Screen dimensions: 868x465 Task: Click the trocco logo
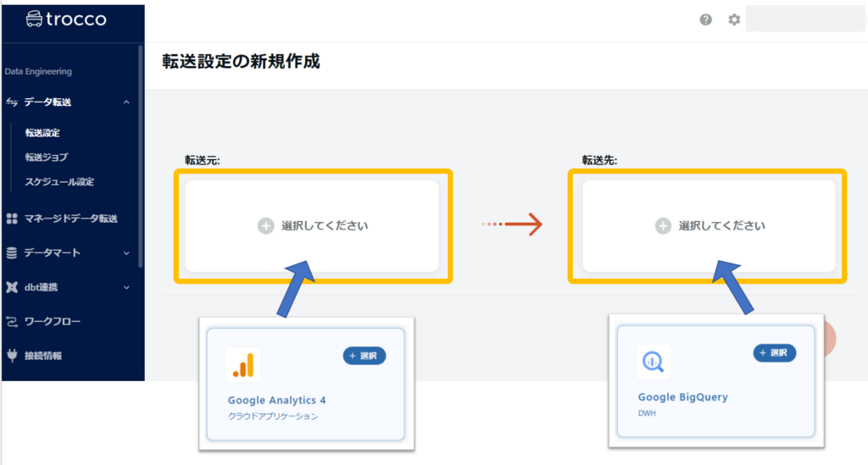(x=66, y=19)
